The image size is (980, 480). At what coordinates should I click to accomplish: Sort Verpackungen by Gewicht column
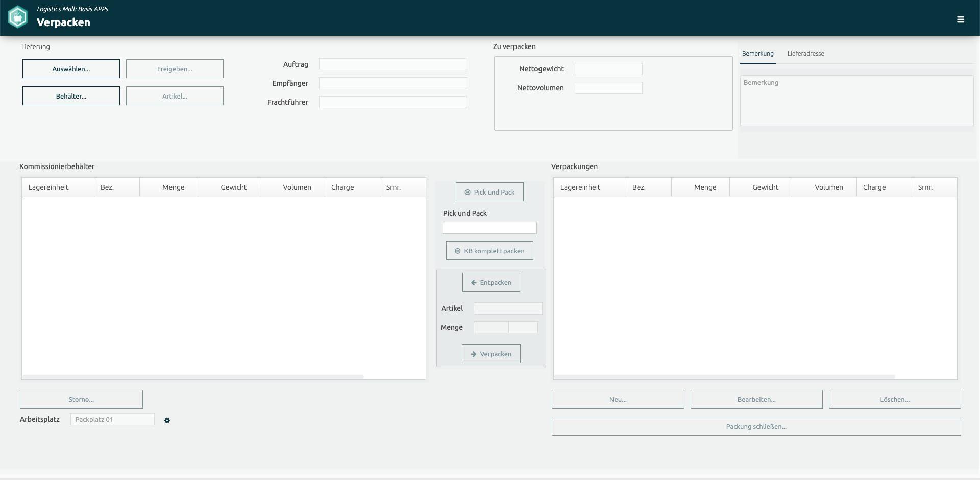click(x=761, y=187)
